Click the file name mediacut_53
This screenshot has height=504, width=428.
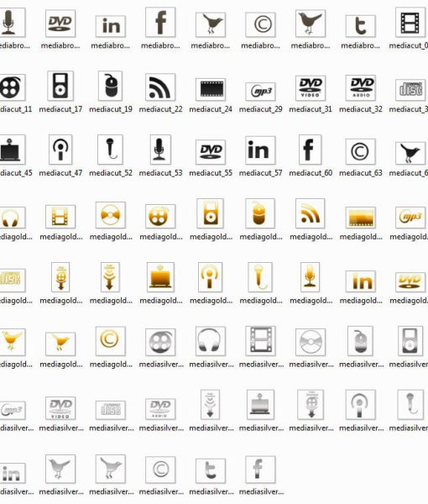[x=160, y=172]
